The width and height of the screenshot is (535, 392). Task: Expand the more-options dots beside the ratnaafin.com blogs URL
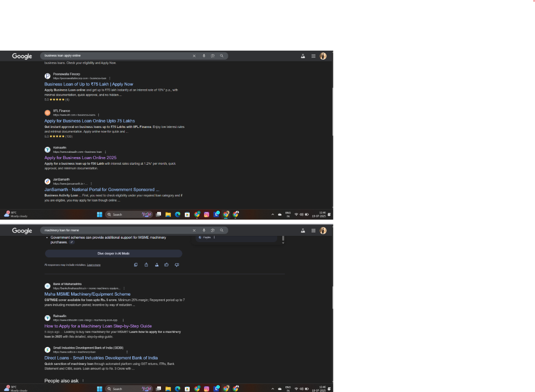point(123,320)
